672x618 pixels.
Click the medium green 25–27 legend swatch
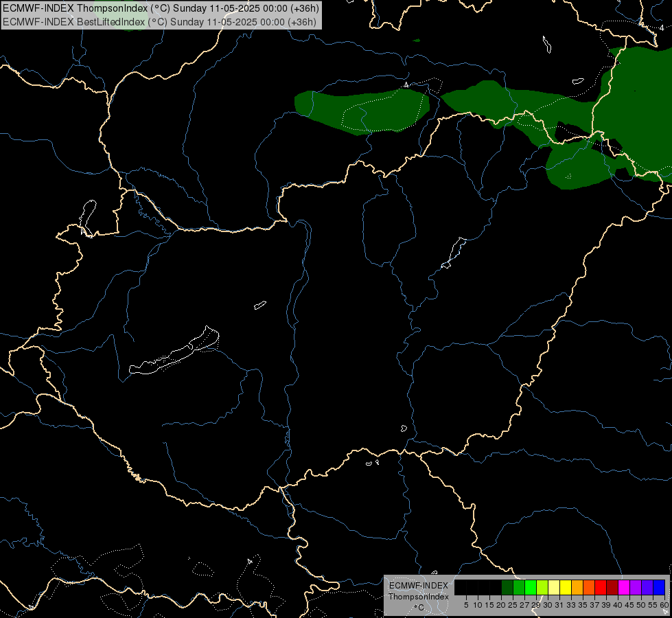519,587
